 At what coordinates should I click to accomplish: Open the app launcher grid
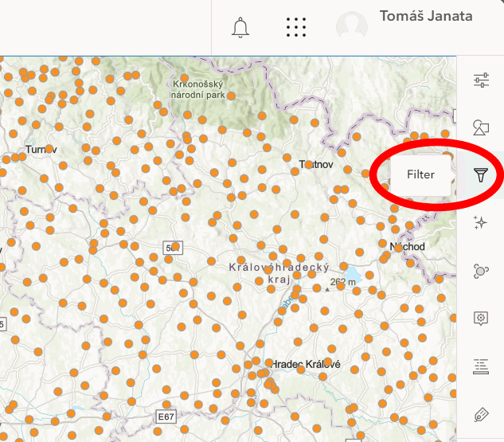[x=296, y=27]
